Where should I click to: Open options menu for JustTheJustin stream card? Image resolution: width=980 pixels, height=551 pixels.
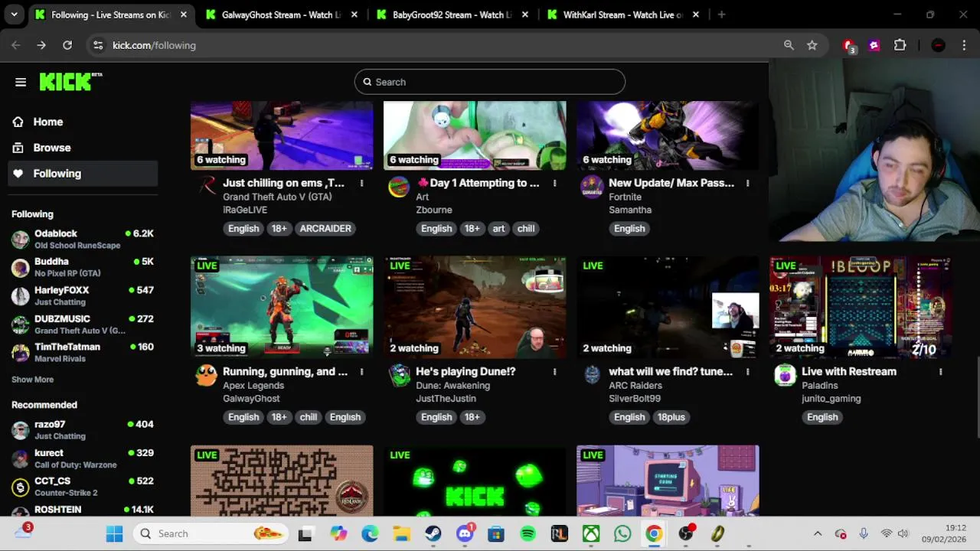click(x=554, y=371)
